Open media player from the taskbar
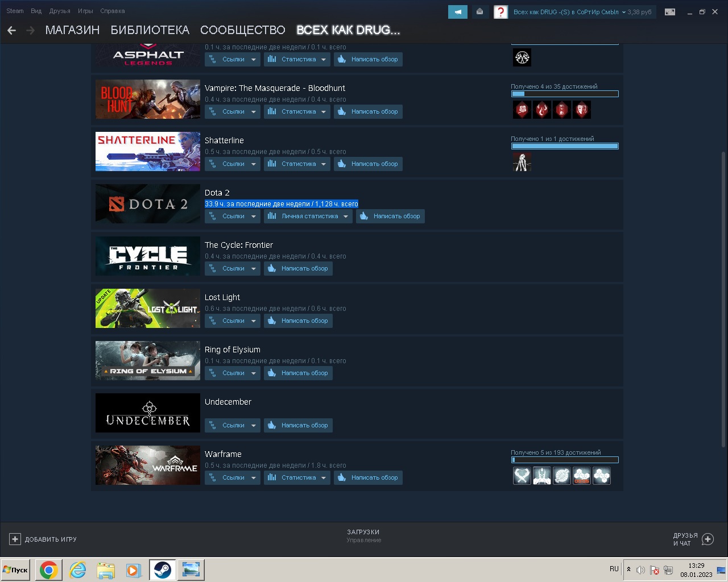The width and height of the screenshot is (728, 582). (134, 569)
